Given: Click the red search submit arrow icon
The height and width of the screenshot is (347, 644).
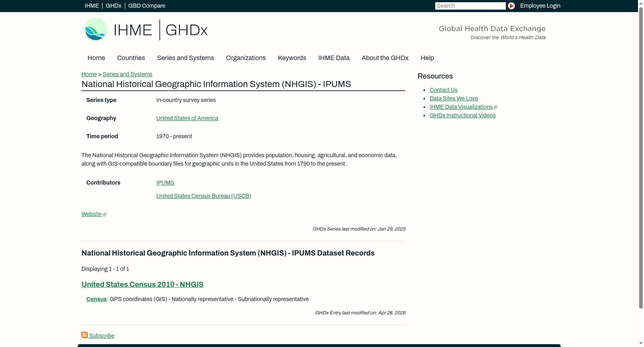Looking at the screenshot, I should tap(511, 6).
